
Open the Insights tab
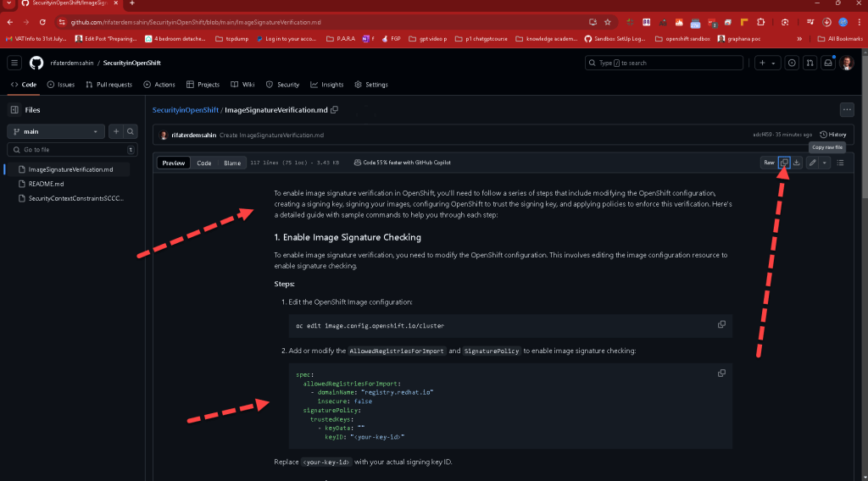(327, 85)
